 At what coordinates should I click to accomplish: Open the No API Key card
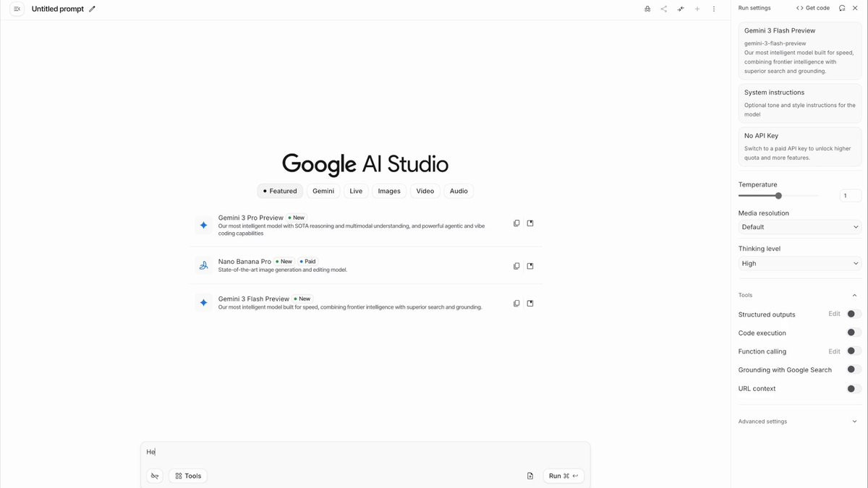tap(800, 146)
